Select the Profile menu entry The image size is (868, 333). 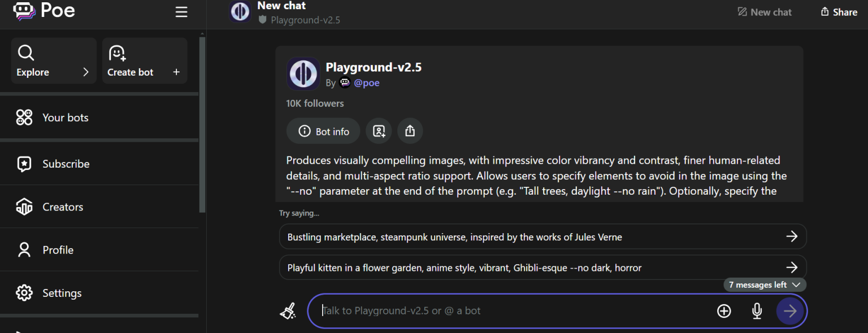(x=58, y=249)
